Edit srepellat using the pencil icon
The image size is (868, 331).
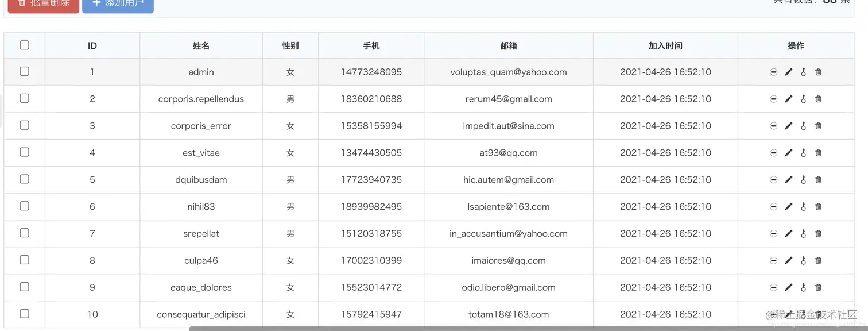click(788, 234)
